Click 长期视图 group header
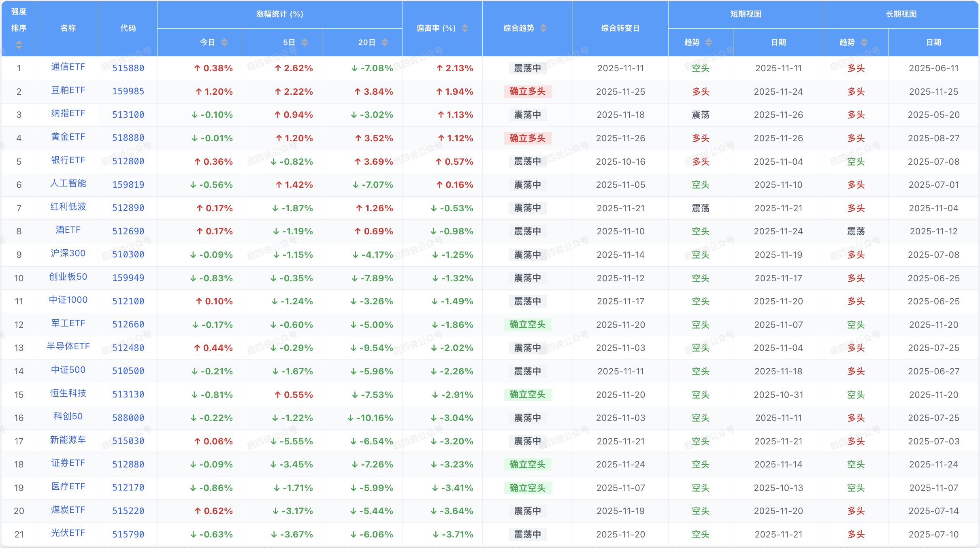Screen dimensions: 980x548 [901, 14]
